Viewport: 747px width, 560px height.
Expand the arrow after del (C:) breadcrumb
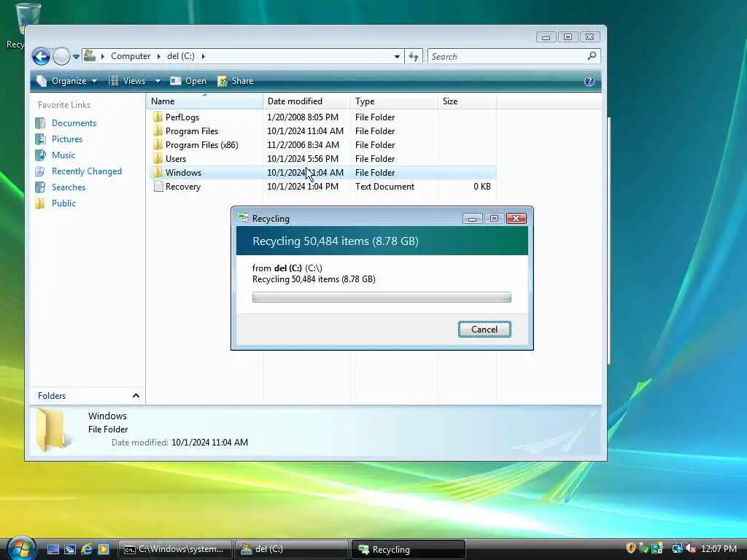pyautogui.click(x=204, y=56)
